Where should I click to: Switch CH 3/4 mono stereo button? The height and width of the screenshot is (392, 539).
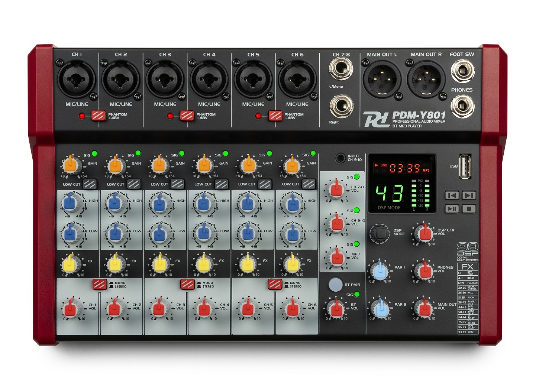coord(187,284)
